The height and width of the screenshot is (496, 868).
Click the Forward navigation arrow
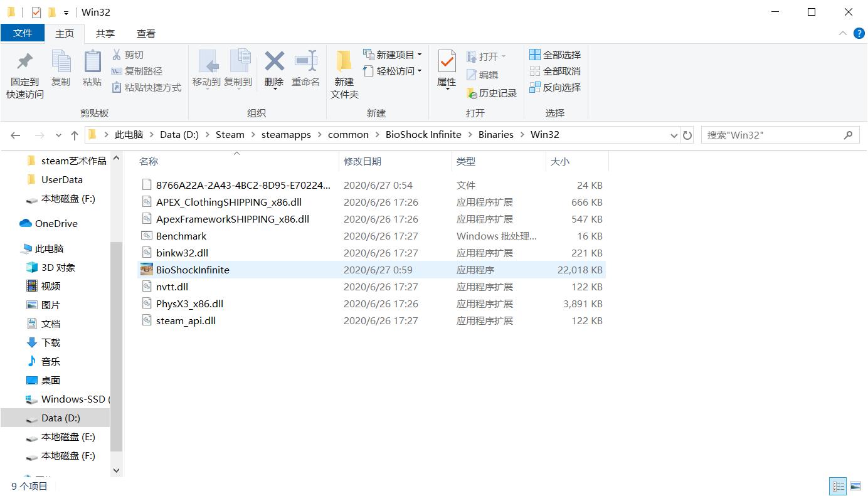point(40,135)
